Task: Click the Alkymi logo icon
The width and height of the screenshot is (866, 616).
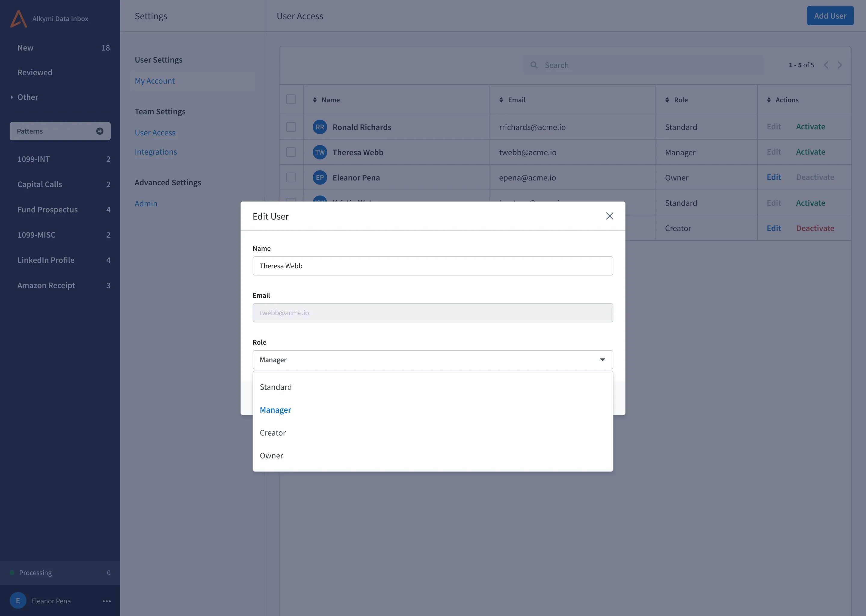Action: 18,18
